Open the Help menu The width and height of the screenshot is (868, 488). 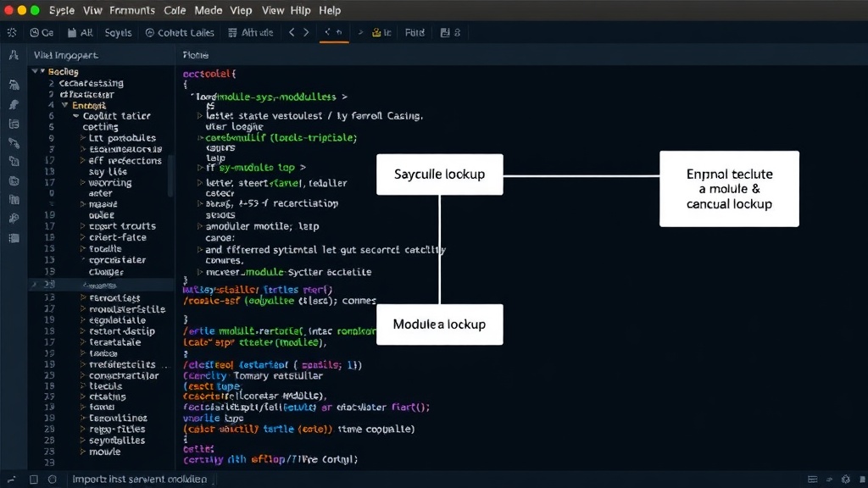click(x=330, y=10)
